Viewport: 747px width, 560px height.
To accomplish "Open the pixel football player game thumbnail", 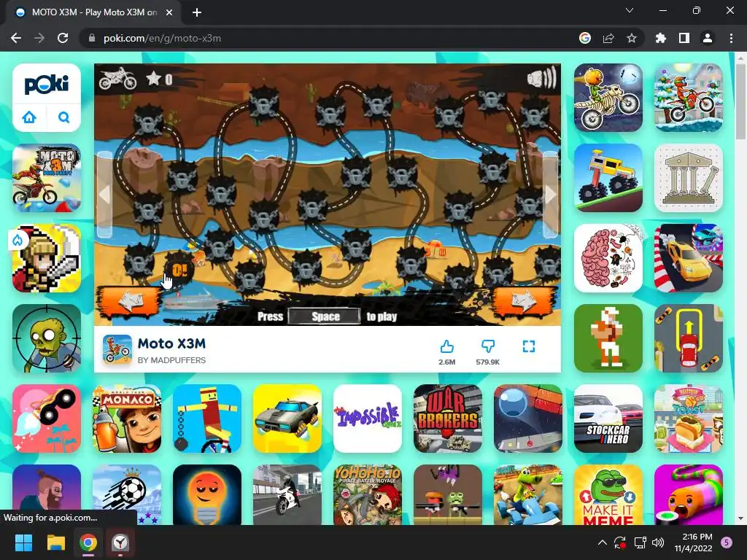I will click(x=608, y=338).
